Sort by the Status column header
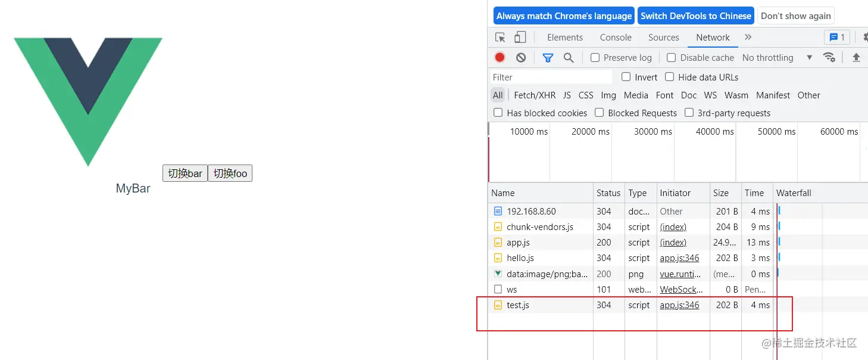 point(608,193)
